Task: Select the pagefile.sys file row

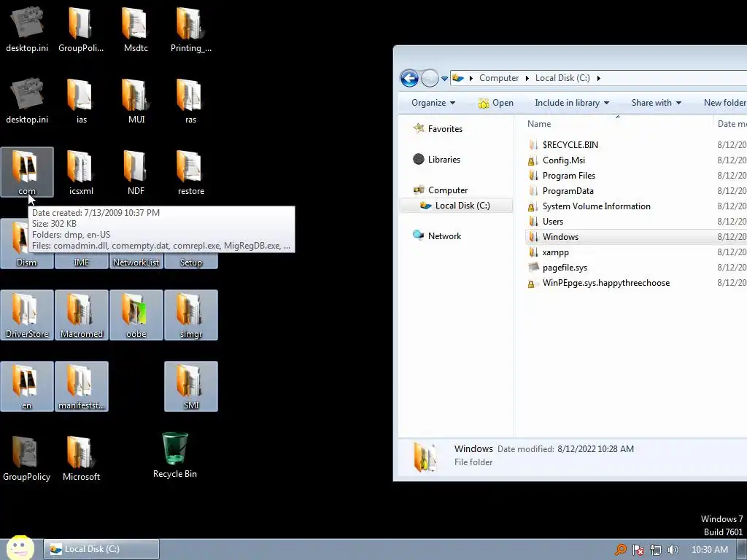Action: (636, 268)
